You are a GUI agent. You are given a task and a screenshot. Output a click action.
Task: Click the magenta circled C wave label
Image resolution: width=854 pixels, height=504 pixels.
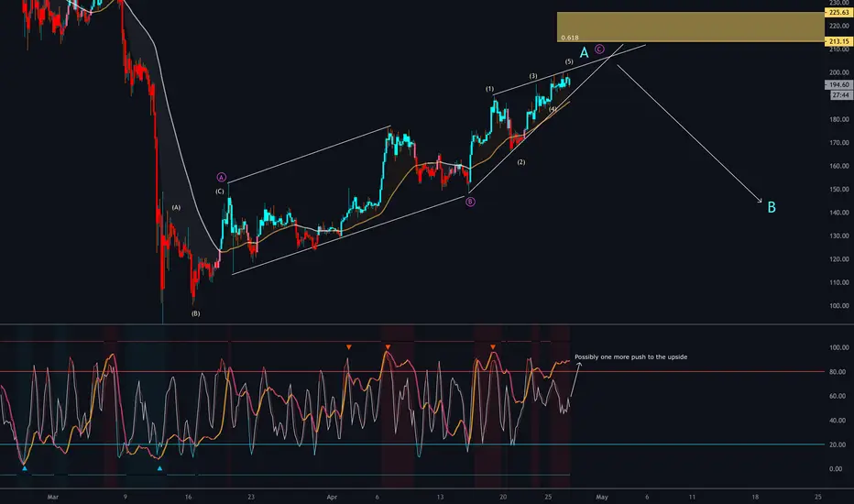click(599, 49)
